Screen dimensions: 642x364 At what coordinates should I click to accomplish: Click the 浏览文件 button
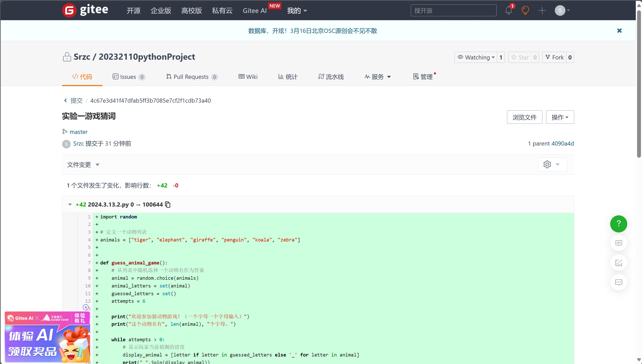coord(524,117)
